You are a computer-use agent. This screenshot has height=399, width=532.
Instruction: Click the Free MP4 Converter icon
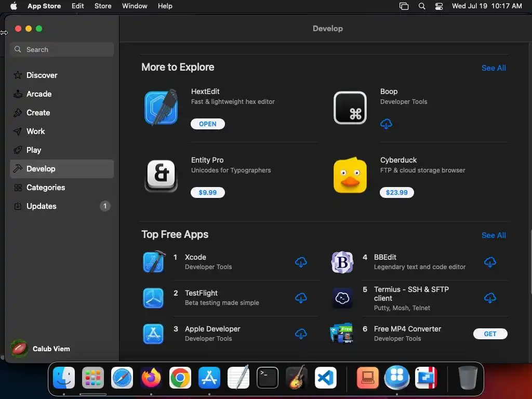(x=341, y=333)
